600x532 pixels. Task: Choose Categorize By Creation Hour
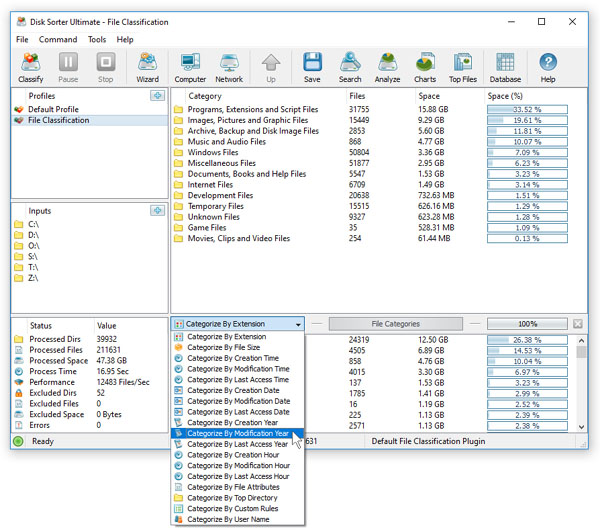tap(238, 455)
